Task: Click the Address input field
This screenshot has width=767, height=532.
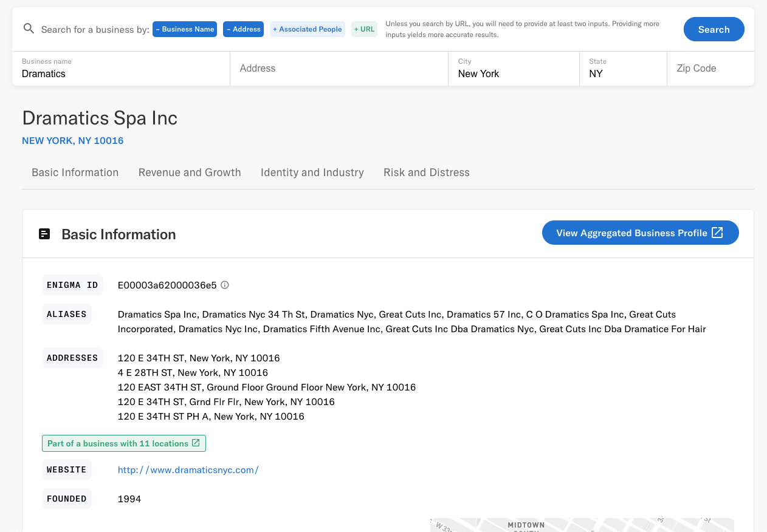Action: (339, 68)
